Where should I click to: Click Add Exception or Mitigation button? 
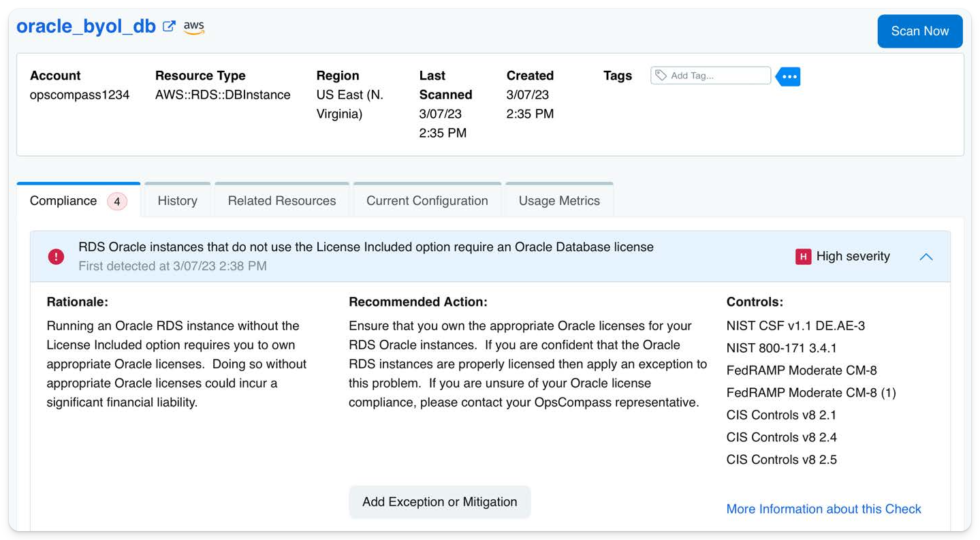[x=439, y=502]
